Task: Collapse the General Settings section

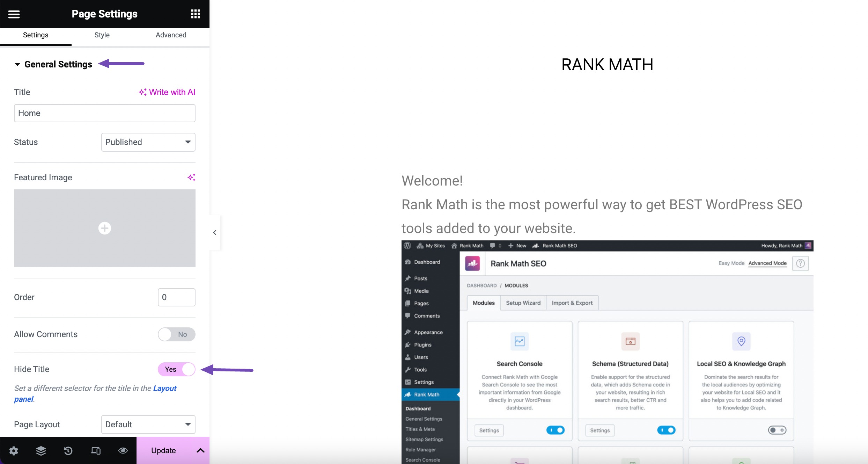Action: 53,64
